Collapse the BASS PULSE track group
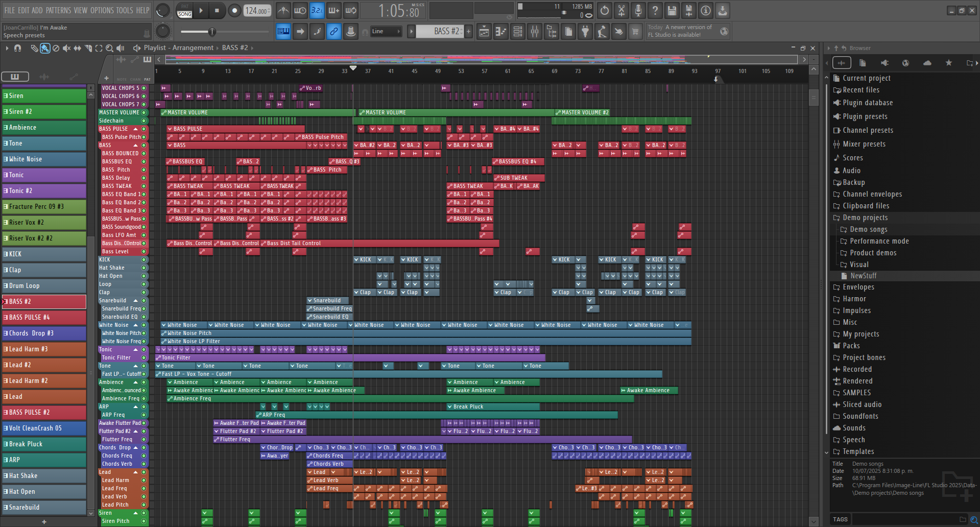Image resolution: width=980 pixels, height=527 pixels. pyautogui.click(x=136, y=129)
